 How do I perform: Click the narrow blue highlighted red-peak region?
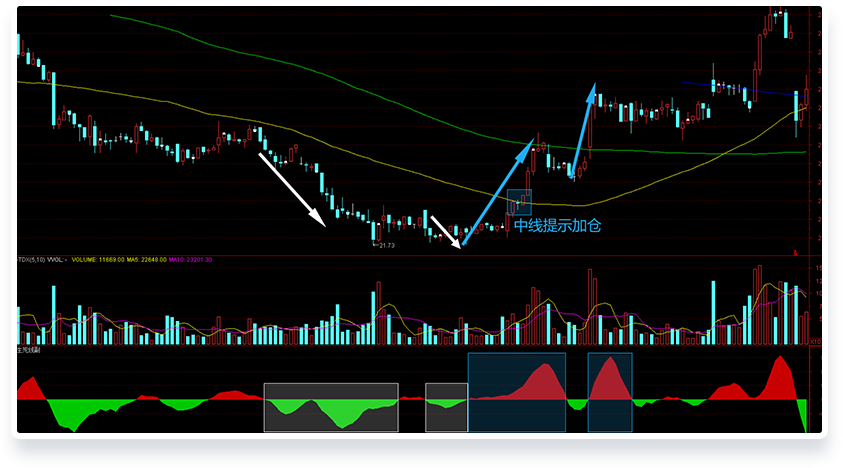[609, 392]
